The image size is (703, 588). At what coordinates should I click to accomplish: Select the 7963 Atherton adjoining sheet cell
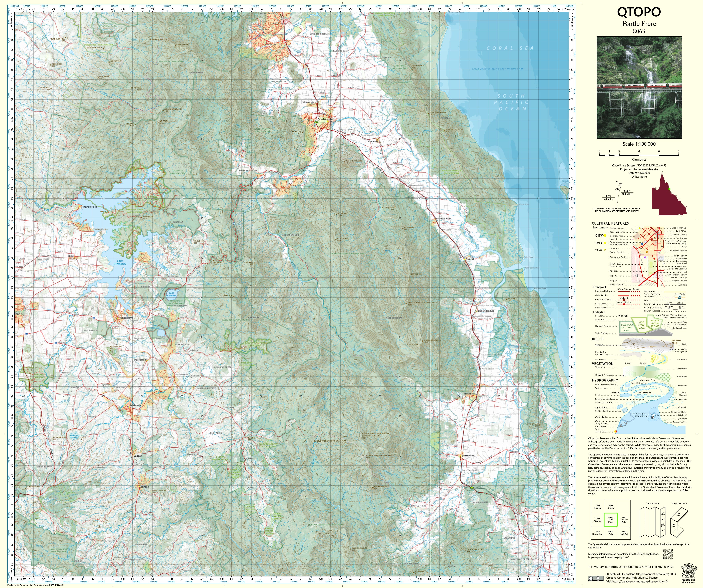pos(598,520)
